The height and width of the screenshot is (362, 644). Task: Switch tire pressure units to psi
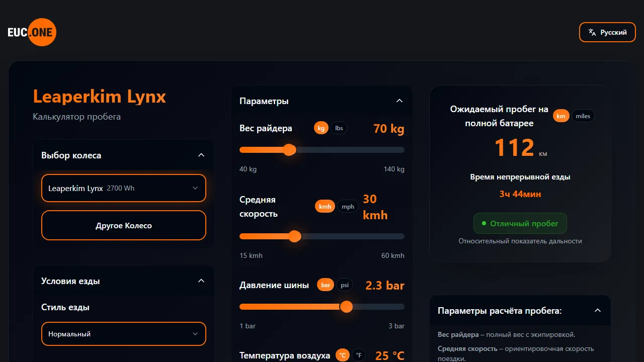coord(345,285)
